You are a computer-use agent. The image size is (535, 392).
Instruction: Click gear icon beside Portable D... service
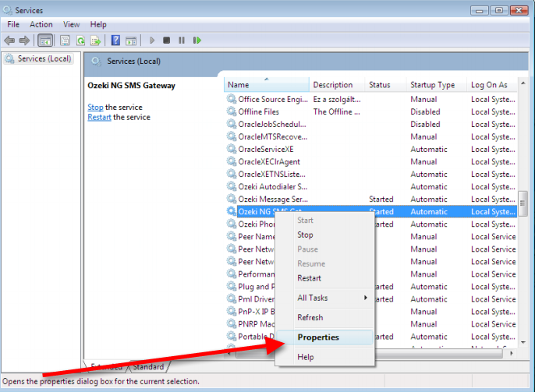click(232, 336)
